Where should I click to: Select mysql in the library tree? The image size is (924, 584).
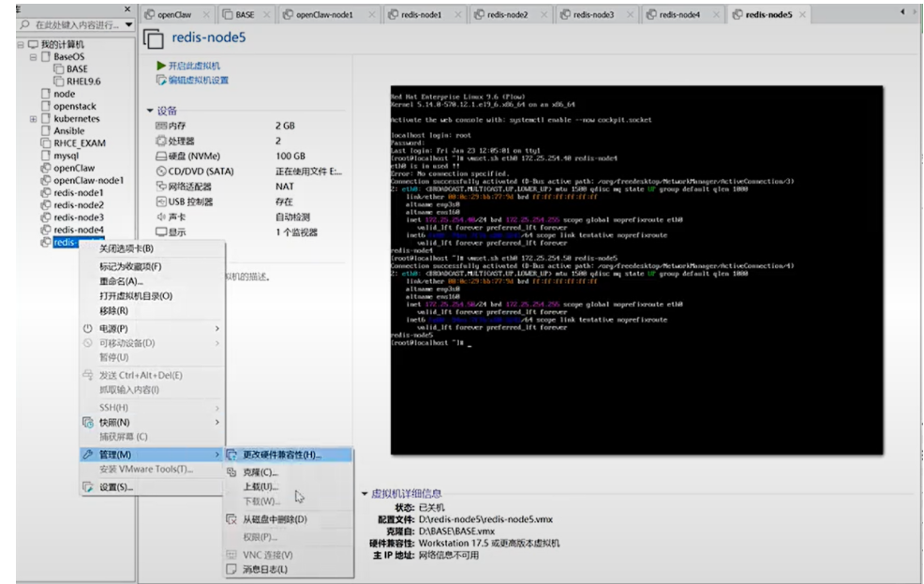pyautogui.click(x=66, y=156)
